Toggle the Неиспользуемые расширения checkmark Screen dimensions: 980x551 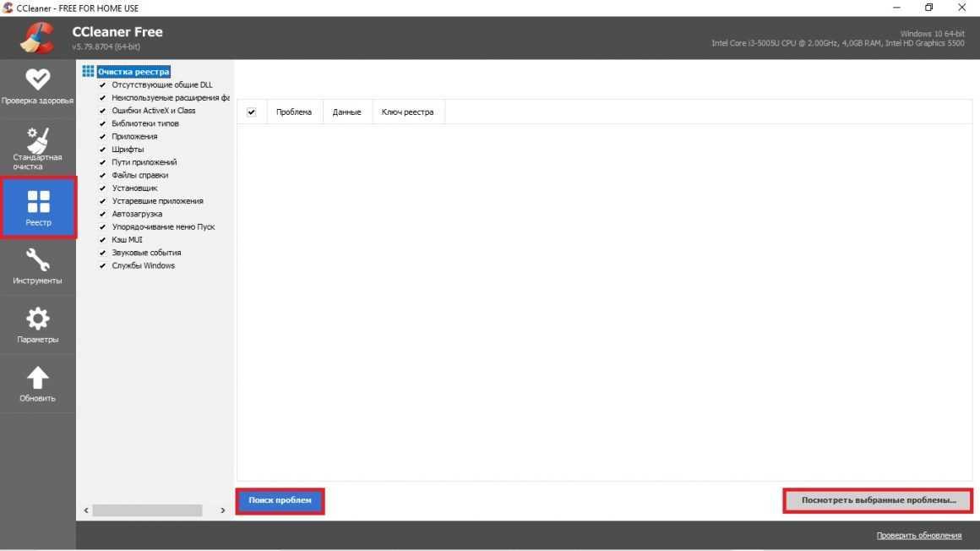tap(102, 97)
